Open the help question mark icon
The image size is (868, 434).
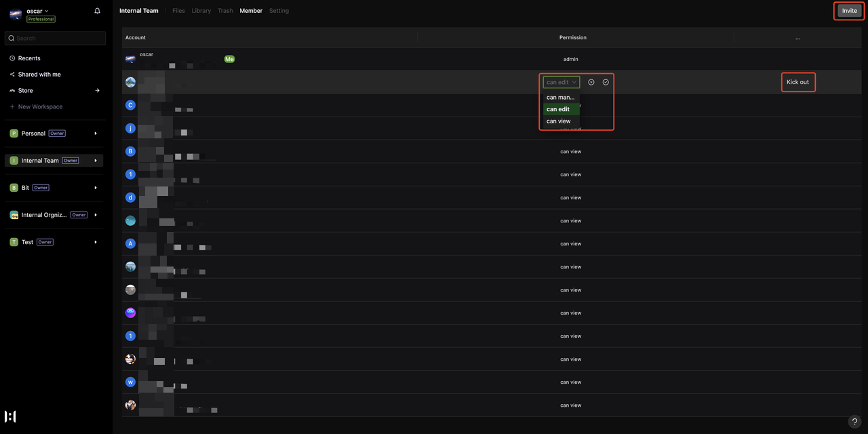pos(854,422)
